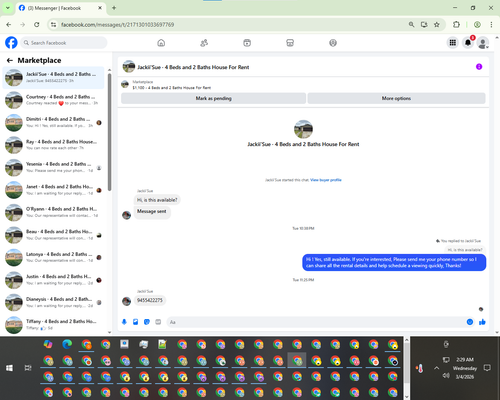Click the $1,100 listing title line
The height and width of the screenshot is (400, 500).
(x=172, y=88)
